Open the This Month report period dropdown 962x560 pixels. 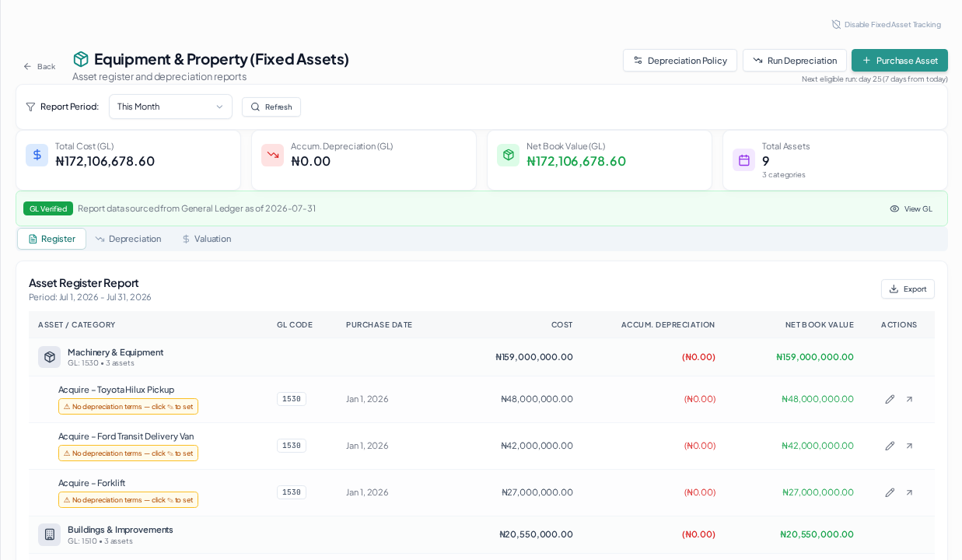pos(170,107)
